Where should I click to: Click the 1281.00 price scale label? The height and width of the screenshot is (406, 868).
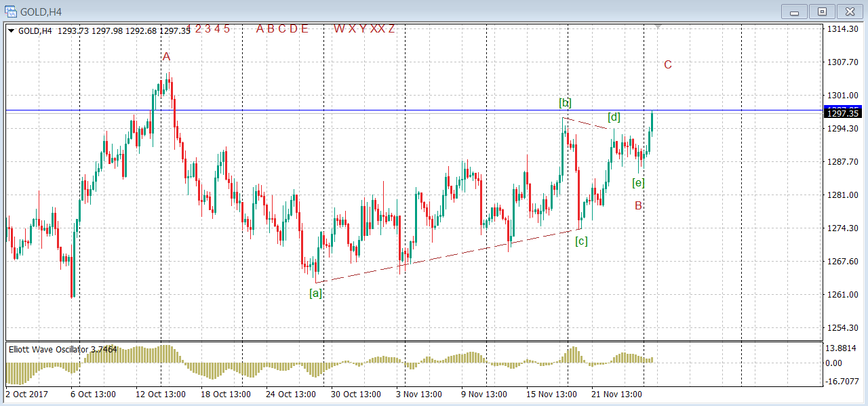point(843,195)
